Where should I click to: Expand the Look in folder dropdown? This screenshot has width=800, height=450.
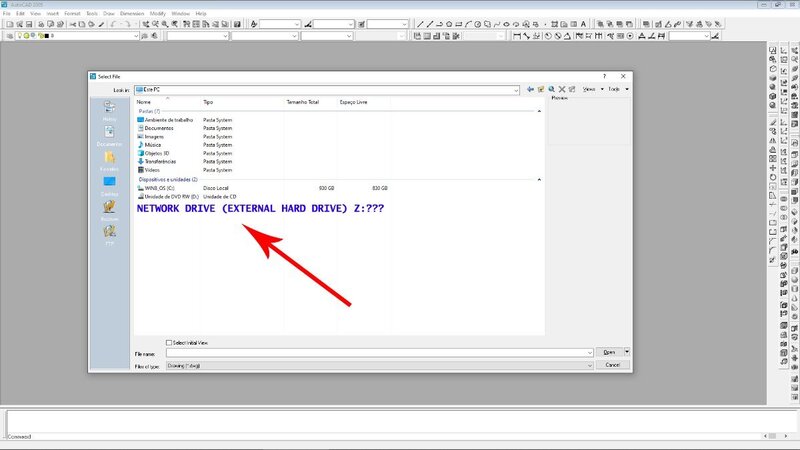pyautogui.click(x=515, y=89)
